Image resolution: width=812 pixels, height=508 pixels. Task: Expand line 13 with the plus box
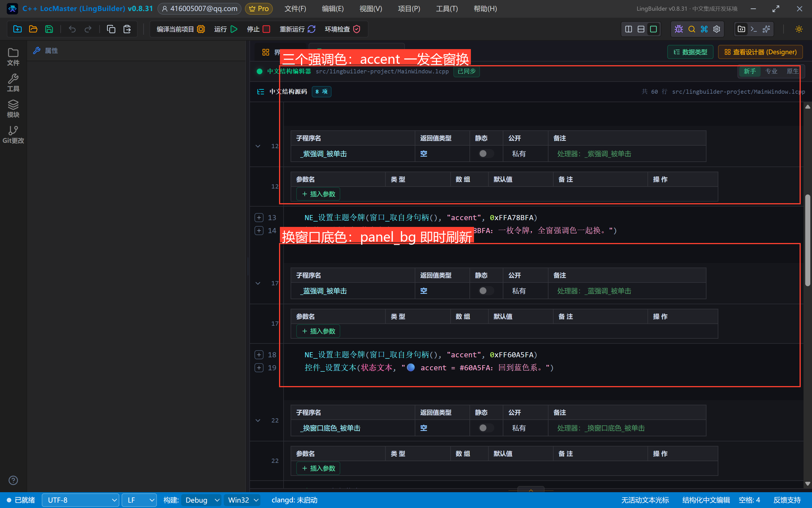(259, 217)
